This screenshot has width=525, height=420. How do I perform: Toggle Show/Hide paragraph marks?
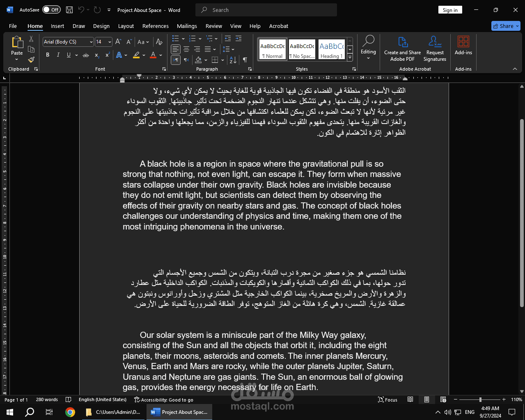point(245,60)
